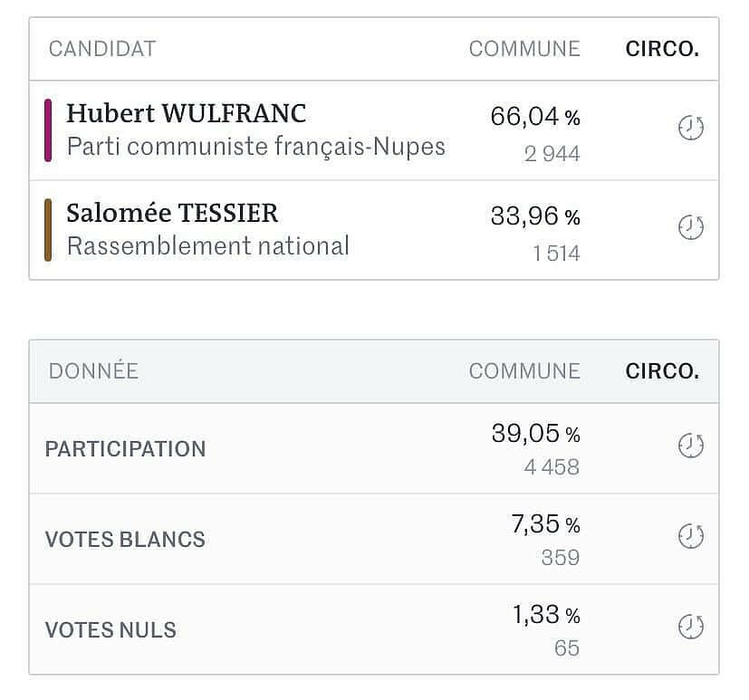Viewport: 749px width, 700px height.
Task: Select the VOTES BLANCS row label
Action: pyautogui.click(x=125, y=540)
